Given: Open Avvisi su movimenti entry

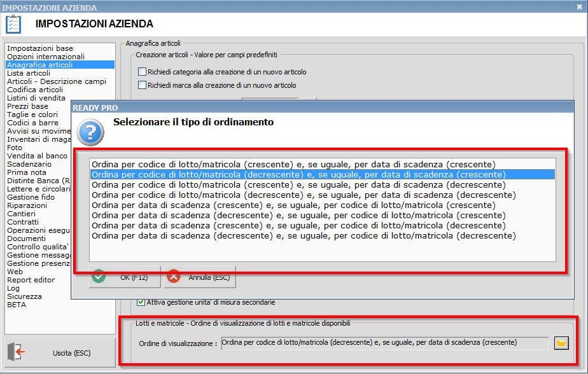Looking at the screenshot, I should [38, 131].
